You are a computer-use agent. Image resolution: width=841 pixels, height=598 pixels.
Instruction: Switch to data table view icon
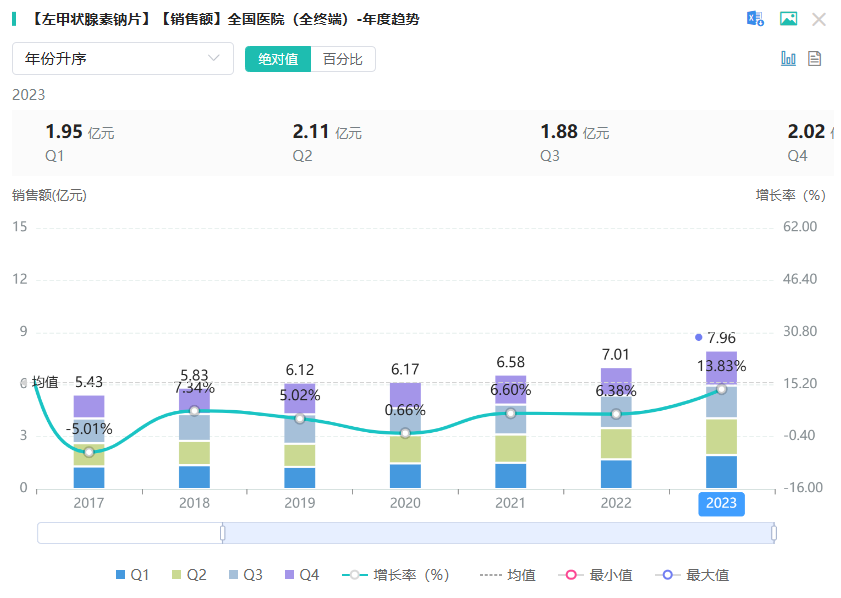[814, 58]
